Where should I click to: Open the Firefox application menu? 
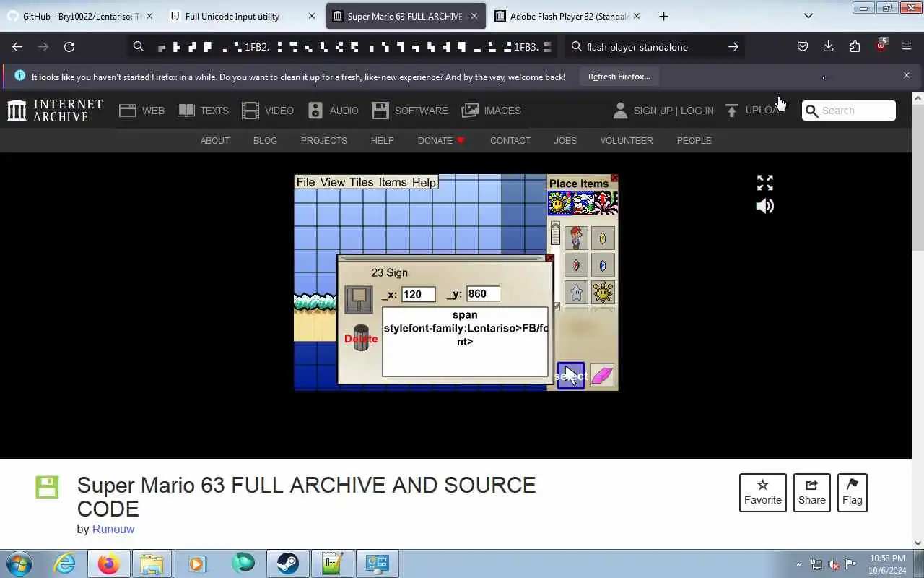[x=907, y=46]
